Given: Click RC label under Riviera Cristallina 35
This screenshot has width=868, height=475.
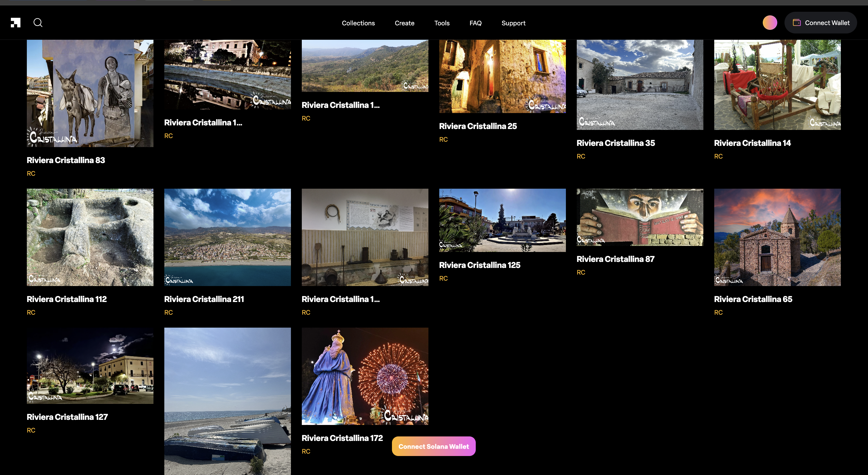Looking at the screenshot, I should coord(581,156).
